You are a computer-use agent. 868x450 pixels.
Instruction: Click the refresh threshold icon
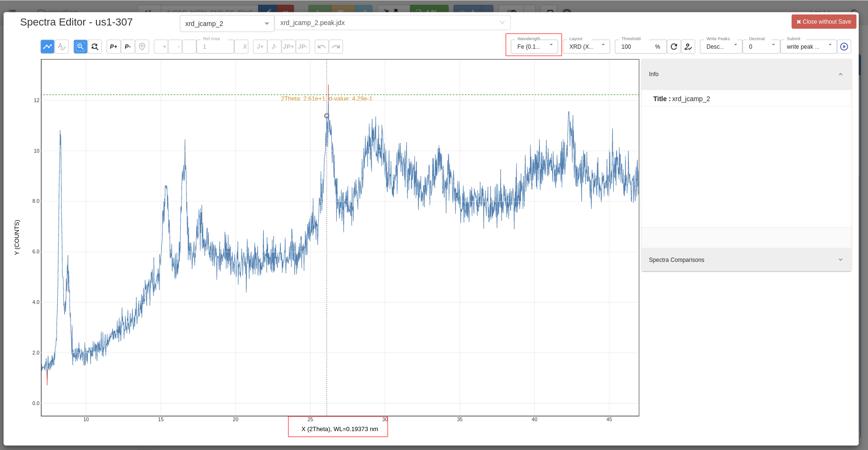coord(674,46)
